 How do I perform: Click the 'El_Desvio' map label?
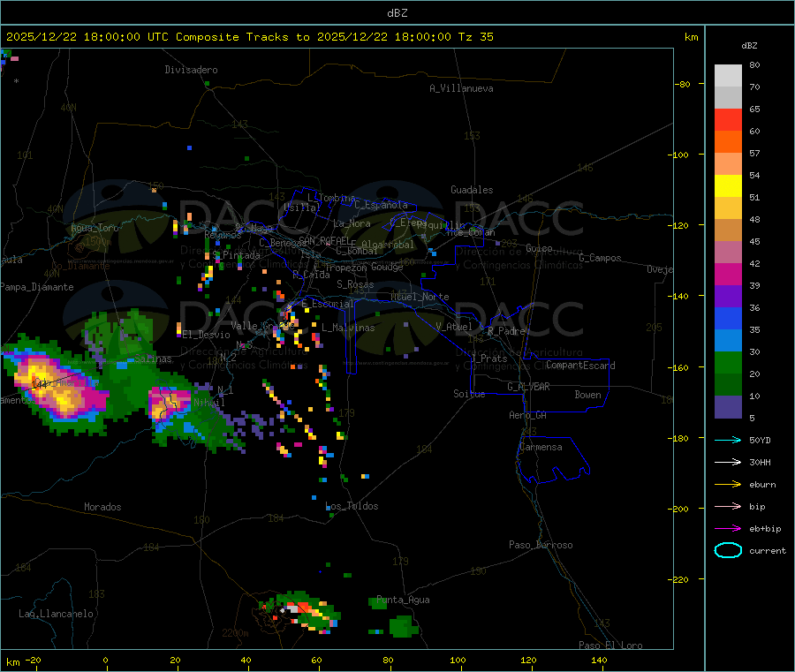(x=207, y=335)
